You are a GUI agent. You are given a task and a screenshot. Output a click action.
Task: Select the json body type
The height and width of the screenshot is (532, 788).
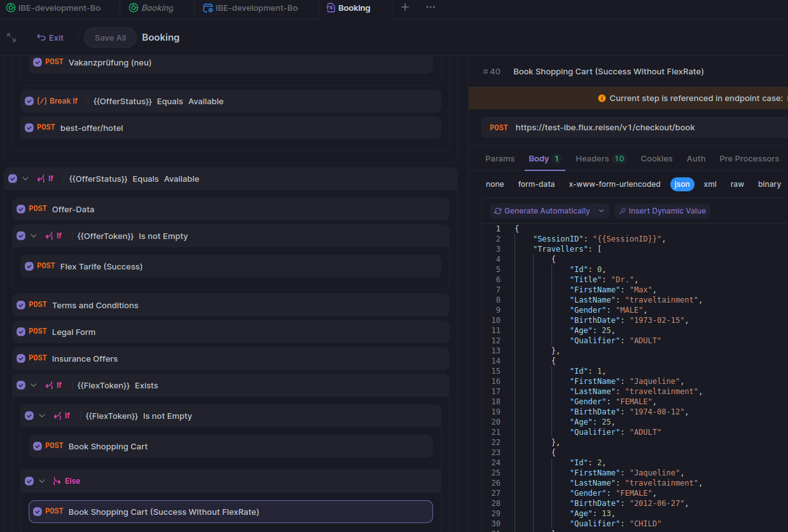682,184
